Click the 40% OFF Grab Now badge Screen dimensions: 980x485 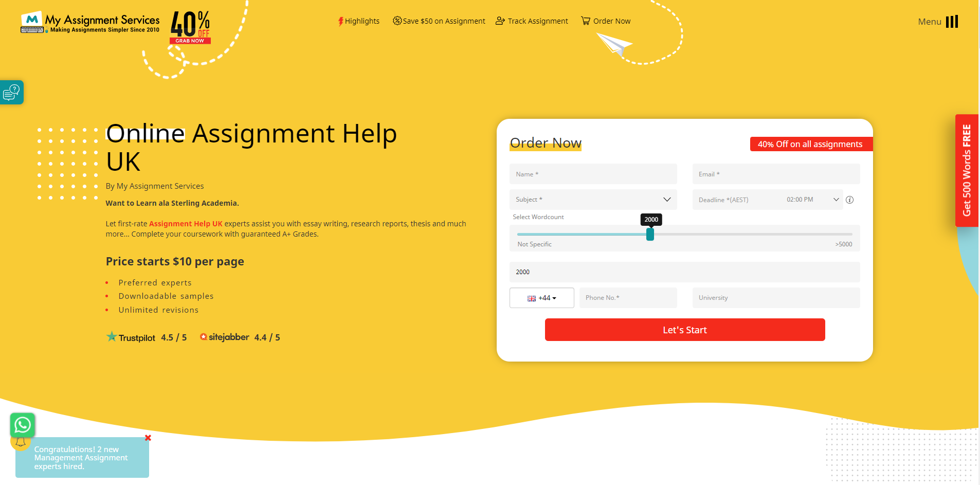(190, 27)
